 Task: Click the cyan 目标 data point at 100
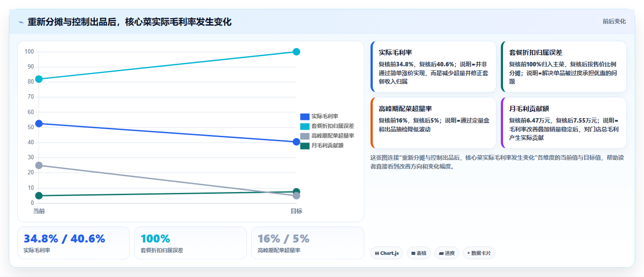297,52
